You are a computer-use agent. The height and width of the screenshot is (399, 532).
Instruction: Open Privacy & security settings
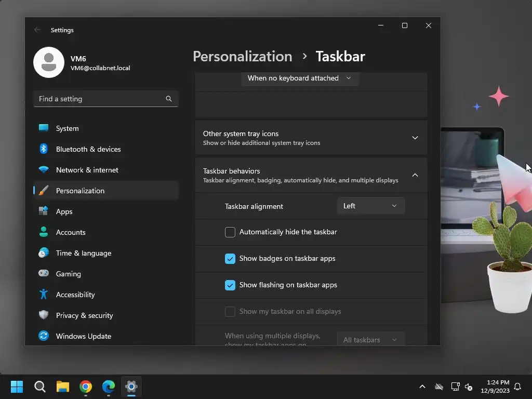pos(106,315)
